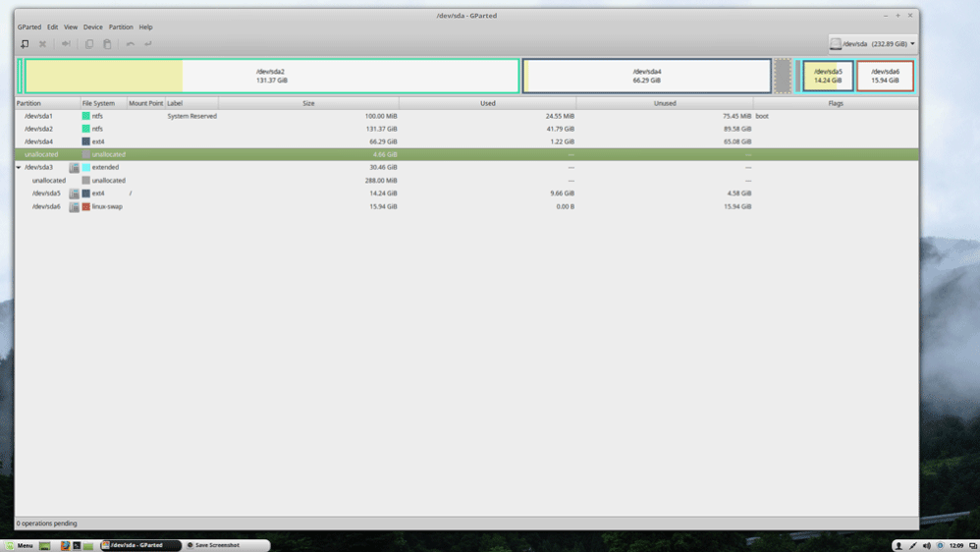This screenshot has width=980, height=552.
Task: Click the Resize/Move toolbar icon
Action: coord(66,44)
